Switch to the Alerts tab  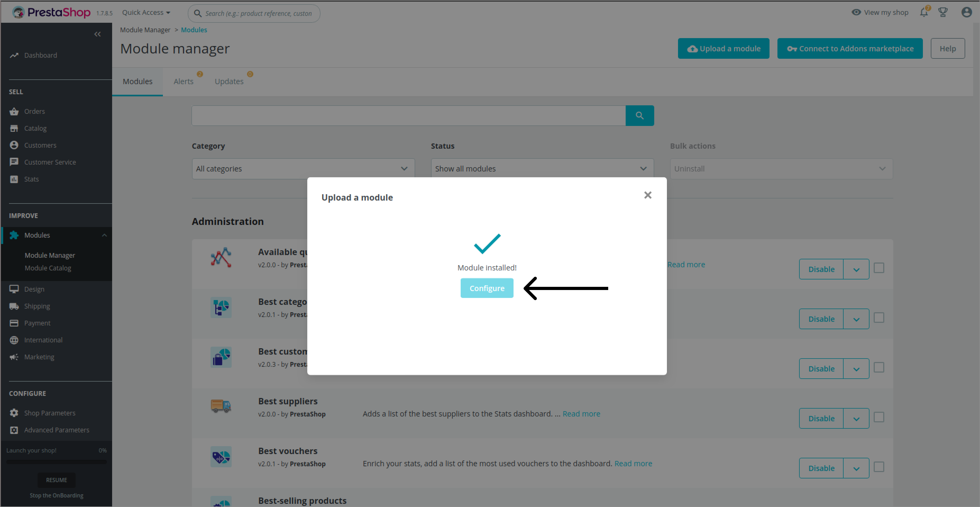[183, 82]
